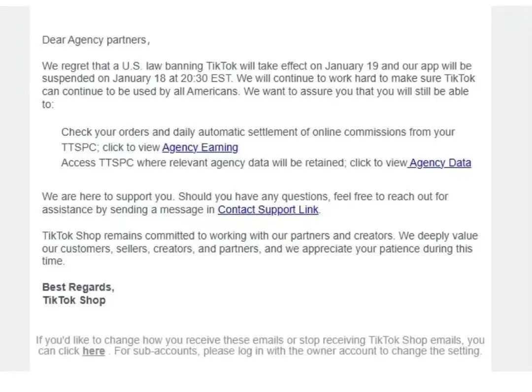532x392 pixels.
Task: Click the "TikTok Shop remains committed" paragraph
Action: (260, 249)
